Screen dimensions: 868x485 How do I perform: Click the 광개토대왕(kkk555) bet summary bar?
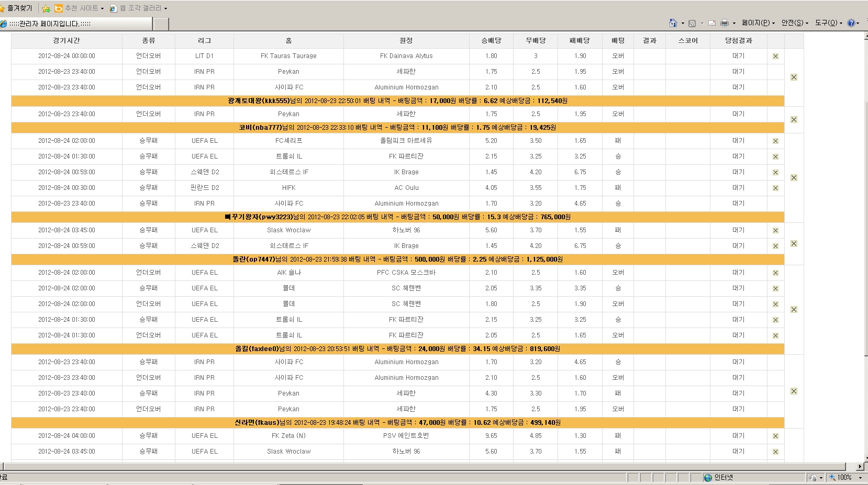coord(398,101)
